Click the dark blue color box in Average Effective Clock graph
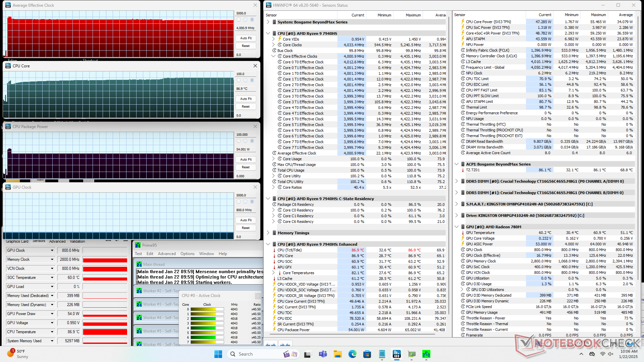The width and height of the screenshot is (644, 362). click(252, 19)
